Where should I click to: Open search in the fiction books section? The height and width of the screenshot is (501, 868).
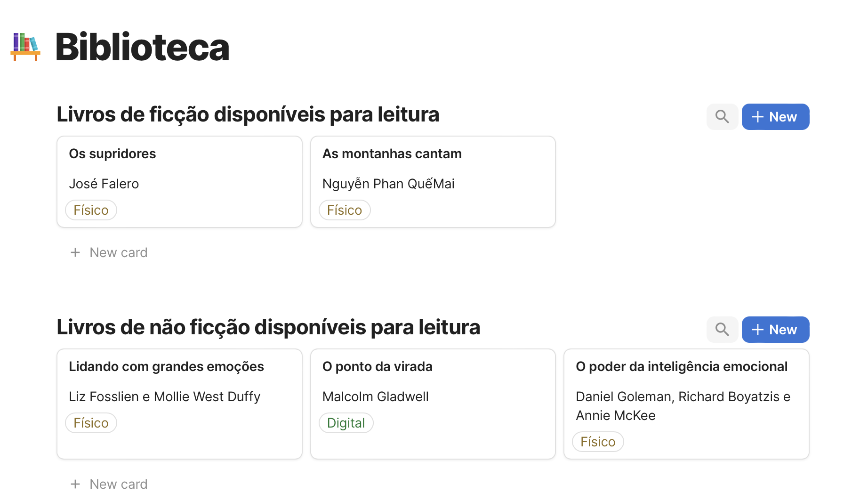click(722, 117)
